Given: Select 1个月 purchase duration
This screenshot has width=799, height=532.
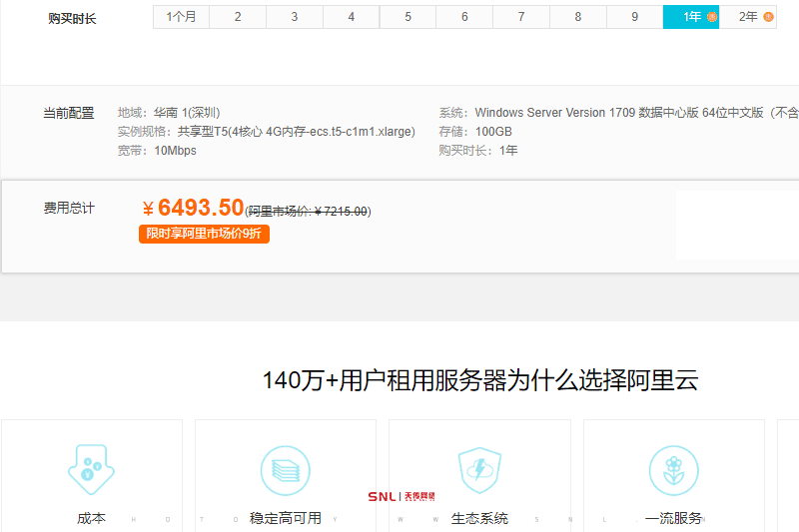Looking at the screenshot, I should (x=181, y=17).
